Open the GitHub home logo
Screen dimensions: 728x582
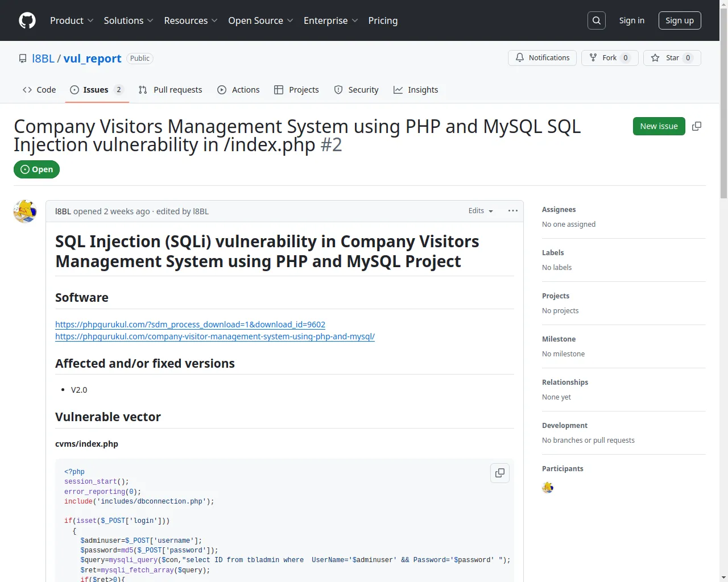pos(27,20)
